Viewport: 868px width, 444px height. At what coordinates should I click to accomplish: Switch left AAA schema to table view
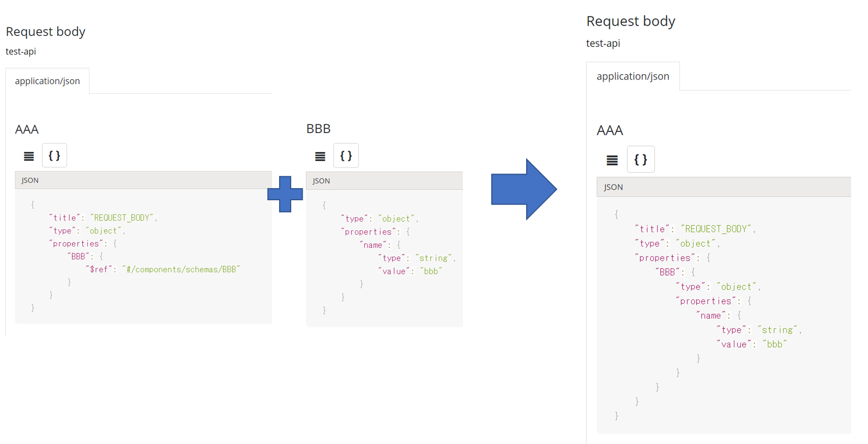[29, 156]
